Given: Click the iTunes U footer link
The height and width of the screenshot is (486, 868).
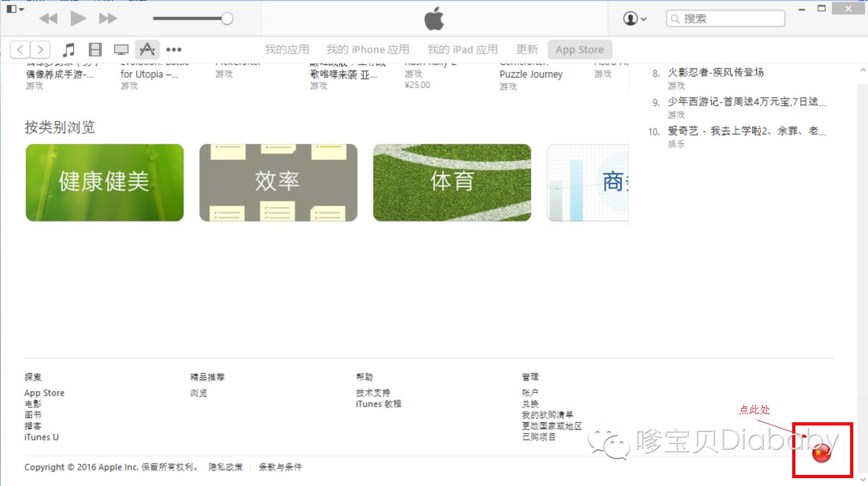Looking at the screenshot, I should 42,437.
